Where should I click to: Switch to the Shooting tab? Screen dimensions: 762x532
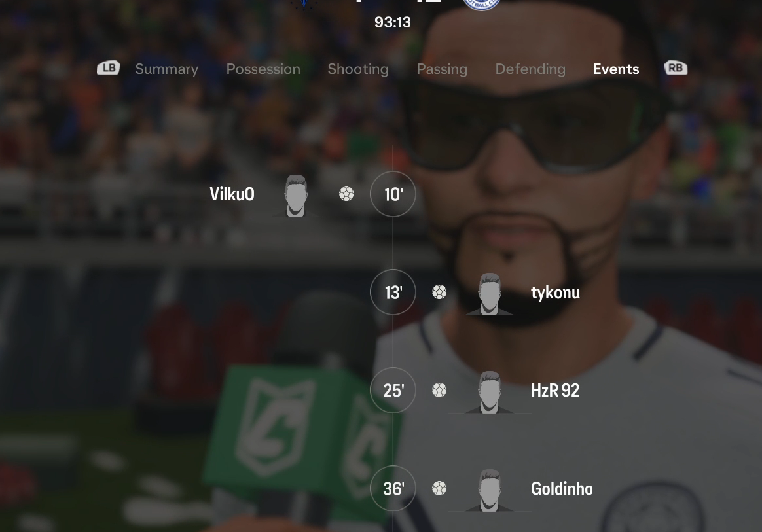(358, 69)
